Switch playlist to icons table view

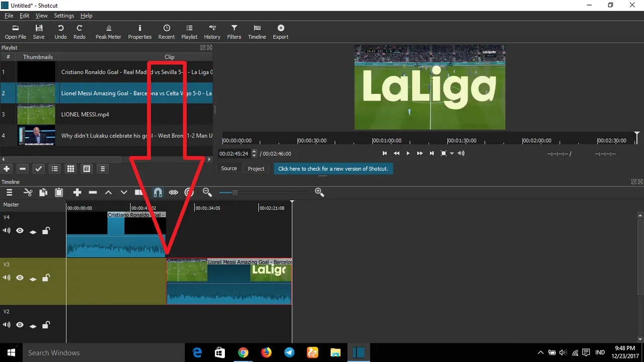click(87, 169)
